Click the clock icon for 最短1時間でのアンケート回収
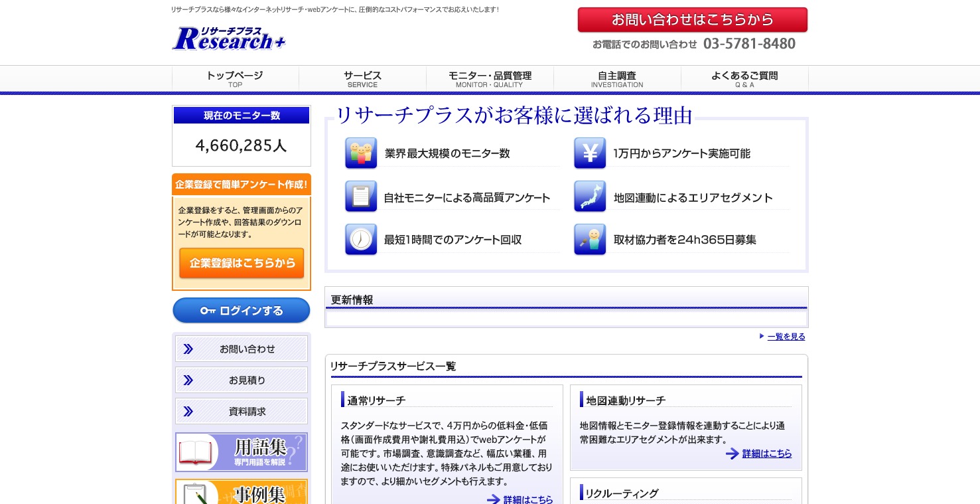 pos(361,240)
